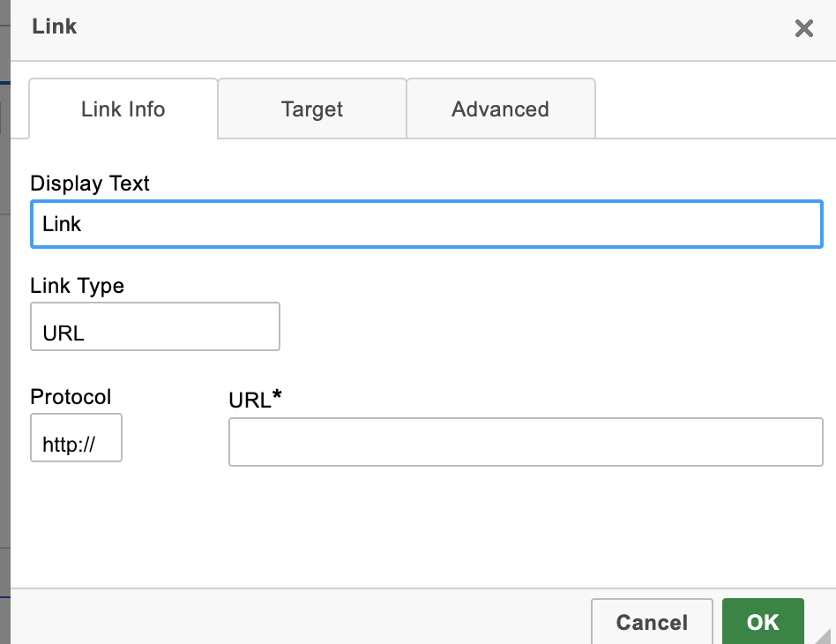Focus the URL input field
836x644 pixels.
(525, 442)
